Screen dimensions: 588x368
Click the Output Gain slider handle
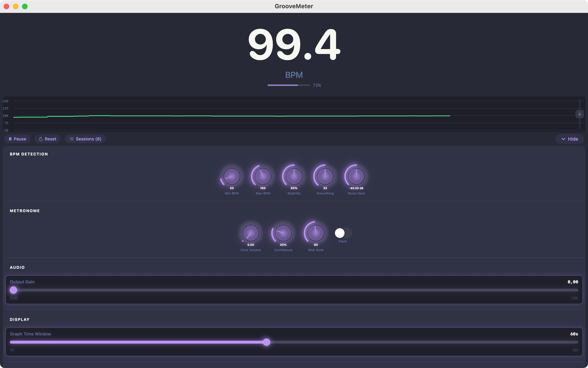[x=14, y=290]
